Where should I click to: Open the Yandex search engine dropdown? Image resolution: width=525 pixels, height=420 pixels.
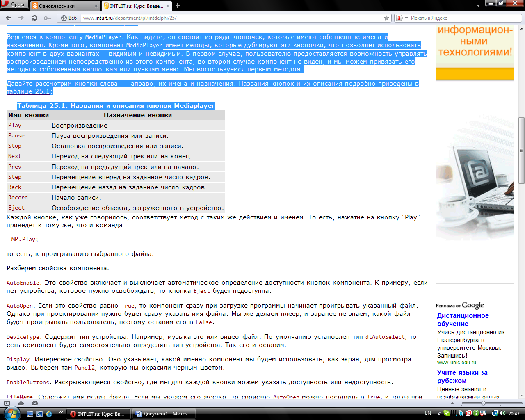point(406,18)
